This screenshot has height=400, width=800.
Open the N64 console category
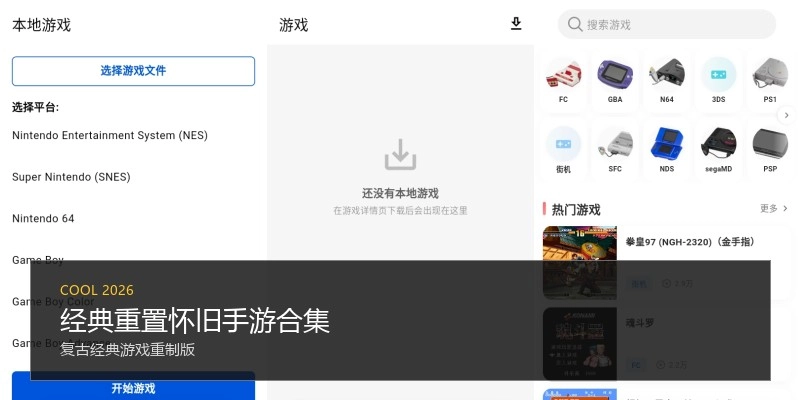(667, 81)
